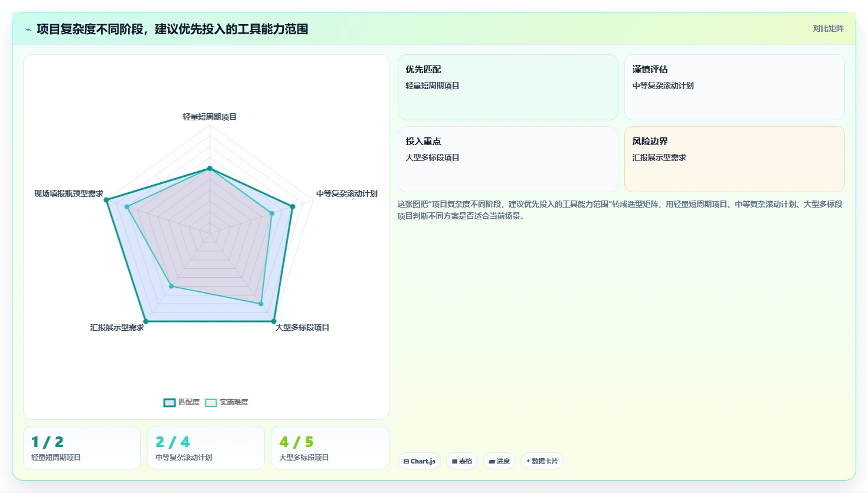Screen dimensions: 868x493
Task: Click the 匹配度 data point at 汇报展示型需求
Action: coord(146,321)
